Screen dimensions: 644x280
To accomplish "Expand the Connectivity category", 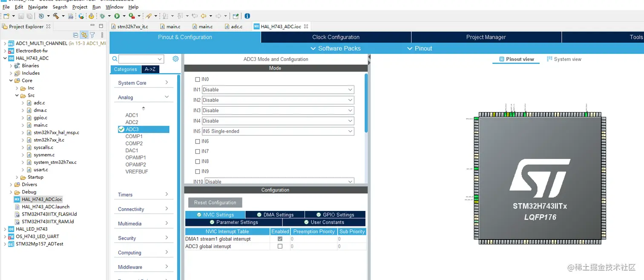I will click(x=144, y=209).
